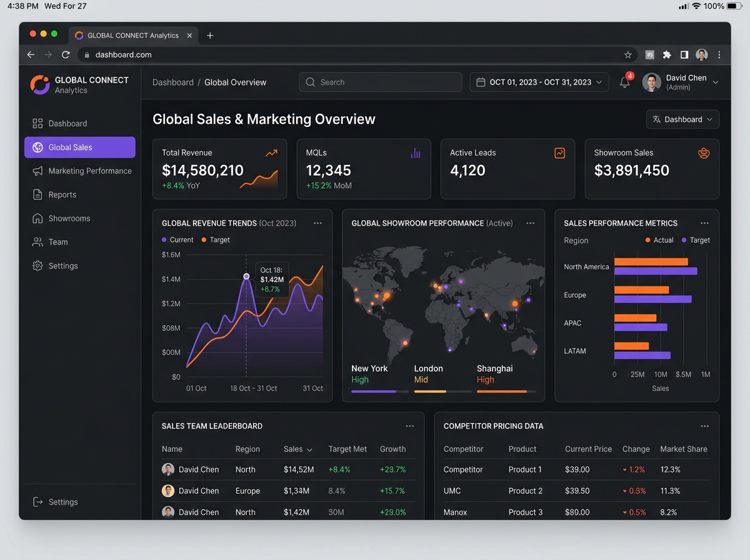Click the chart icon on Active Leads card

[559, 153]
